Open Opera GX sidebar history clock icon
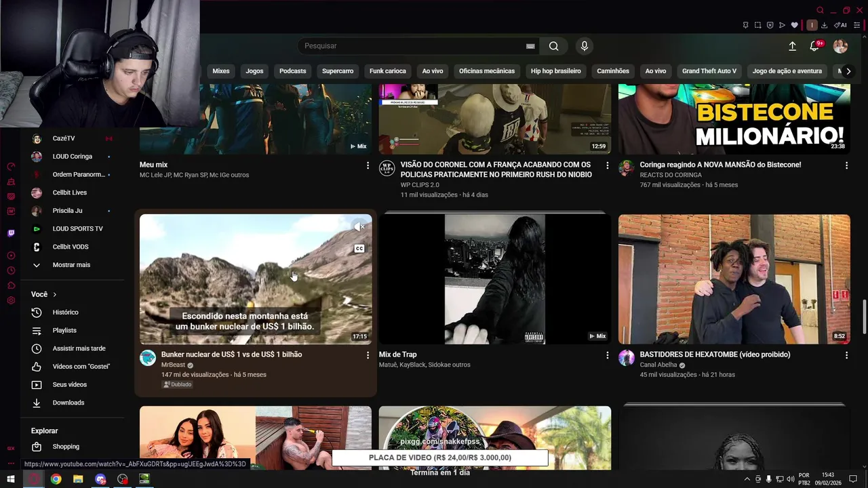 11,270
